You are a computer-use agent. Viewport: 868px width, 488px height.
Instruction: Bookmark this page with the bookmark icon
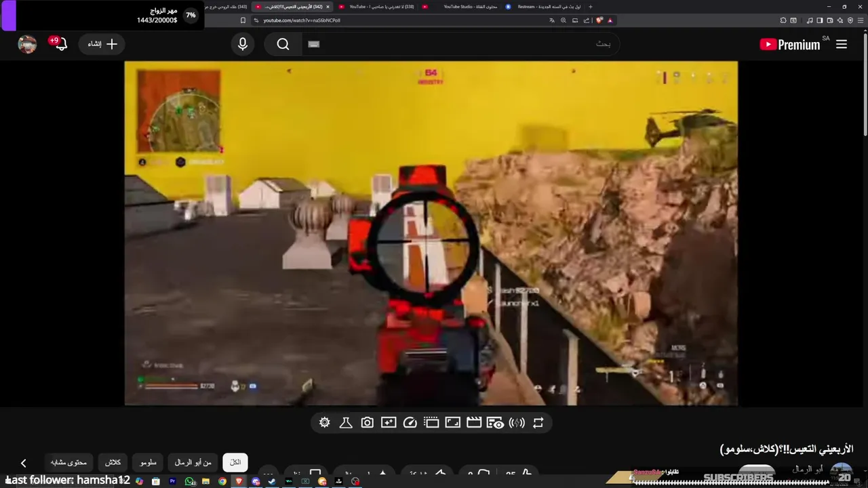pos(243,20)
